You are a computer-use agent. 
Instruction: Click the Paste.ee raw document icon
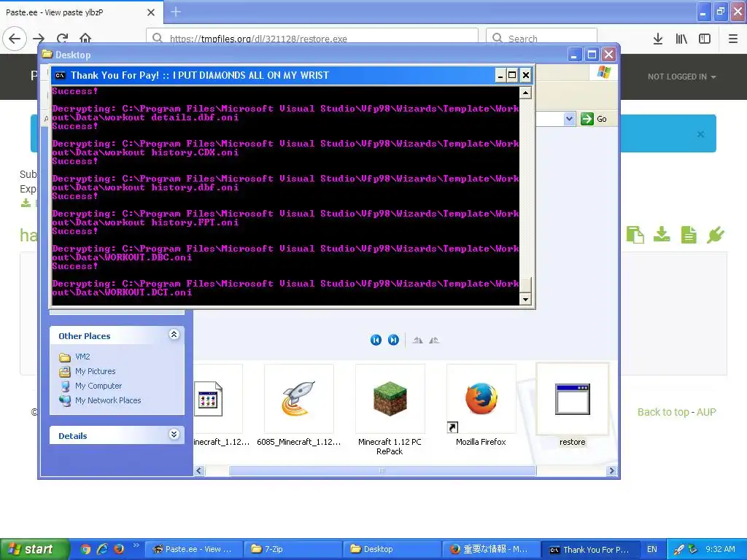(x=689, y=234)
